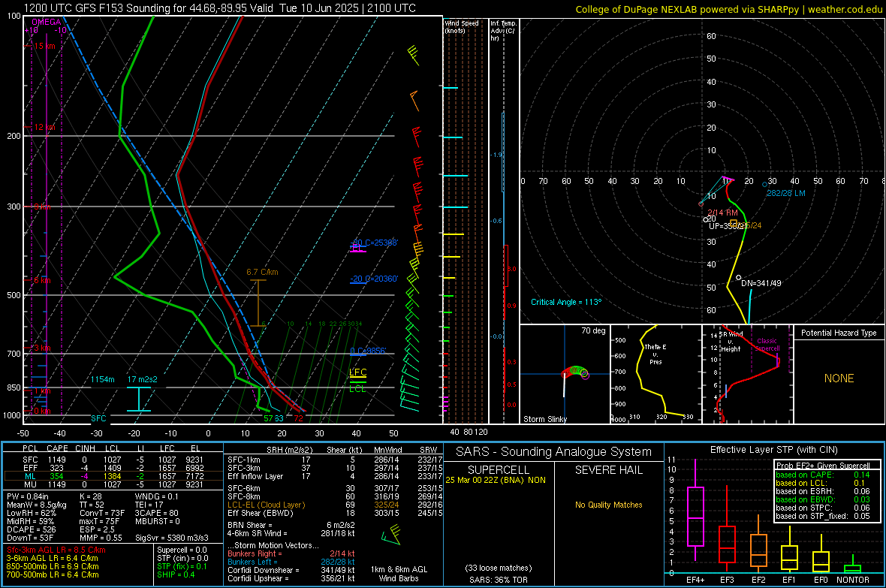886x588 pixels.
Task: Click '25 Mar 00 22Z (BNA) NON' analogue match
Action: coord(496,480)
